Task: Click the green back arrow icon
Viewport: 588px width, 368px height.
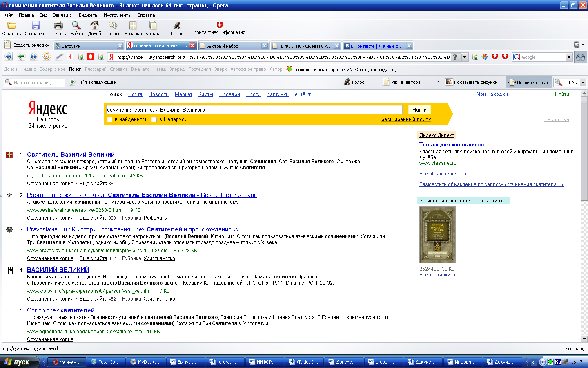Action: pos(21,56)
